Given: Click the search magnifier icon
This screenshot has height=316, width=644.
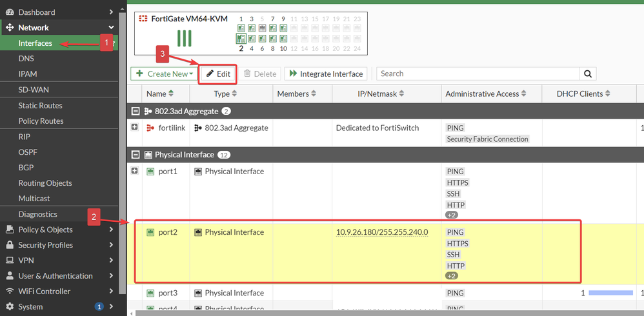Looking at the screenshot, I should [588, 74].
